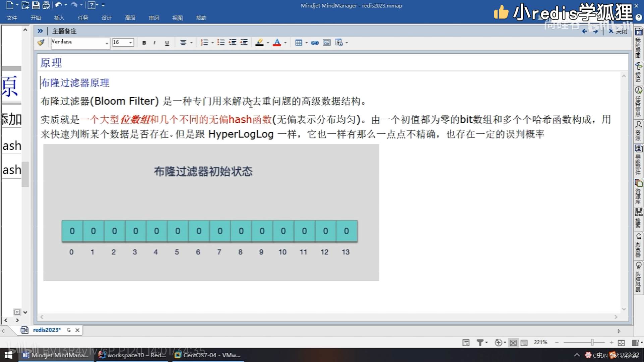
Task: Open the 设计 ribbon tab
Action: (x=106, y=18)
